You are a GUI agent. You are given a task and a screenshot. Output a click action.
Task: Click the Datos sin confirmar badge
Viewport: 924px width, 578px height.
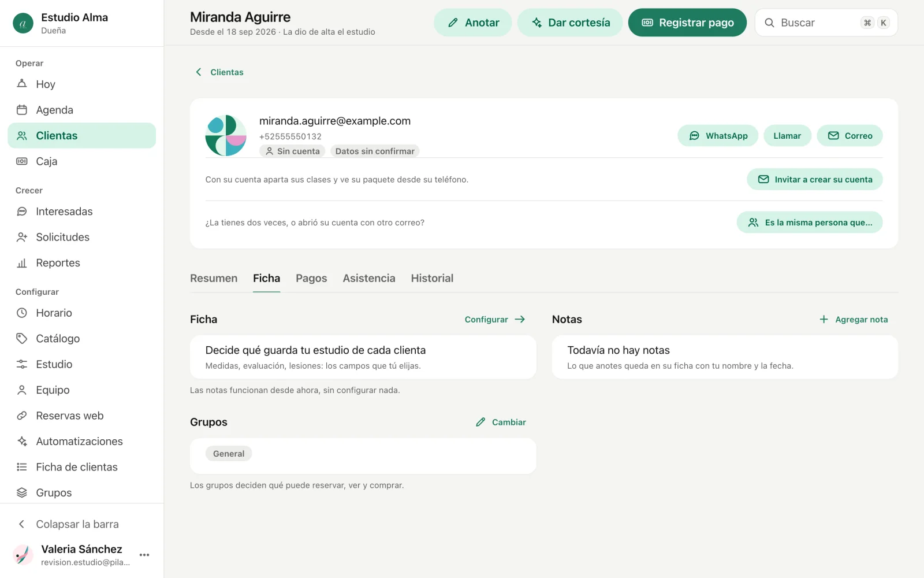coord(375,151)
